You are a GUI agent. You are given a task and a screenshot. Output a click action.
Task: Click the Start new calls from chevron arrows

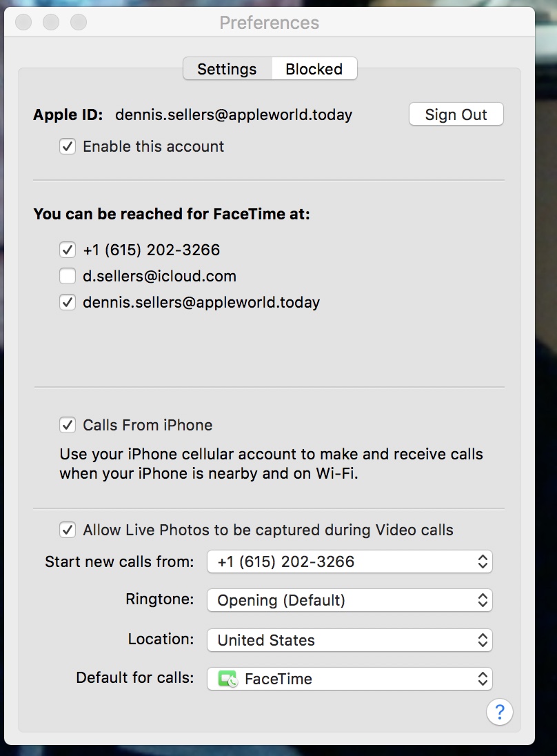[483, 561]
